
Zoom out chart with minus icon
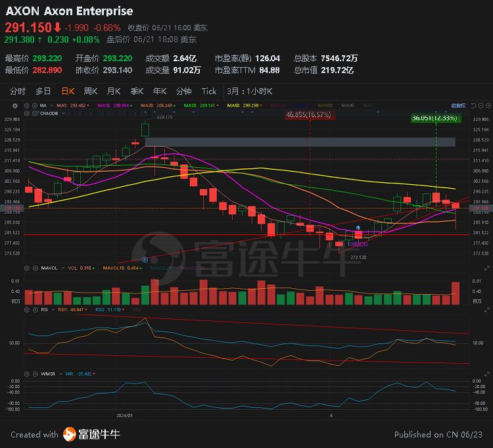click(x=481, y=106)
